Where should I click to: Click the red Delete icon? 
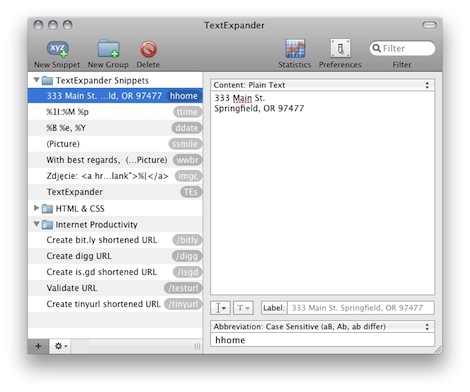[x=148, y=49]
